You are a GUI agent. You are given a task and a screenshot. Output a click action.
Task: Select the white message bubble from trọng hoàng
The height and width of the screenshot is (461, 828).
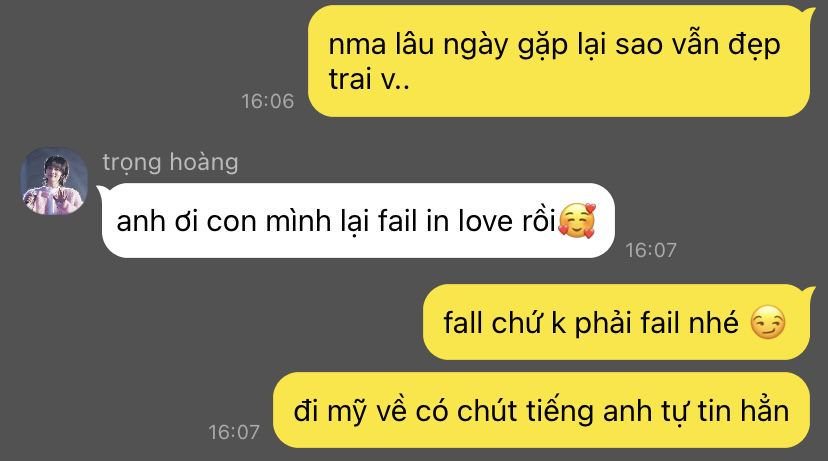[357, 221]
